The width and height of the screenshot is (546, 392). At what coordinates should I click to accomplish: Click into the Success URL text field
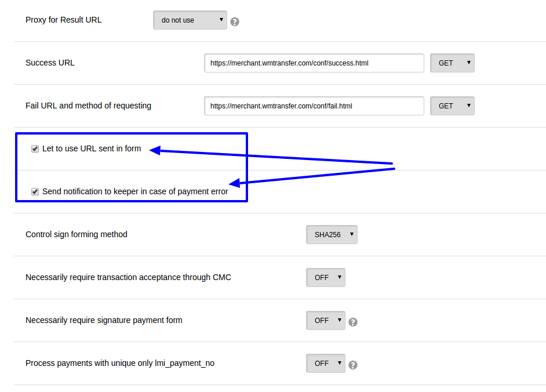click(x=314, y=63)
